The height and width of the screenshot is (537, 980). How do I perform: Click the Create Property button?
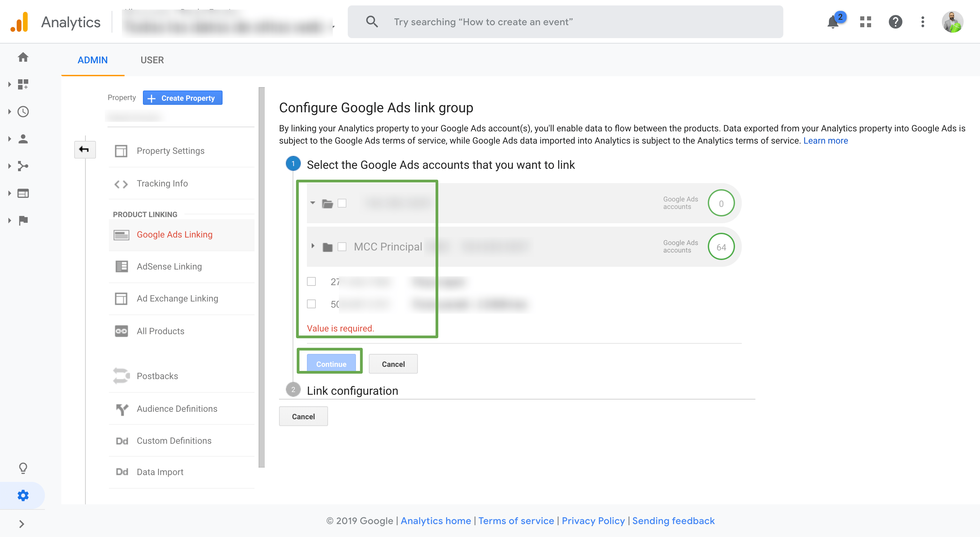[x=183, y=98]
